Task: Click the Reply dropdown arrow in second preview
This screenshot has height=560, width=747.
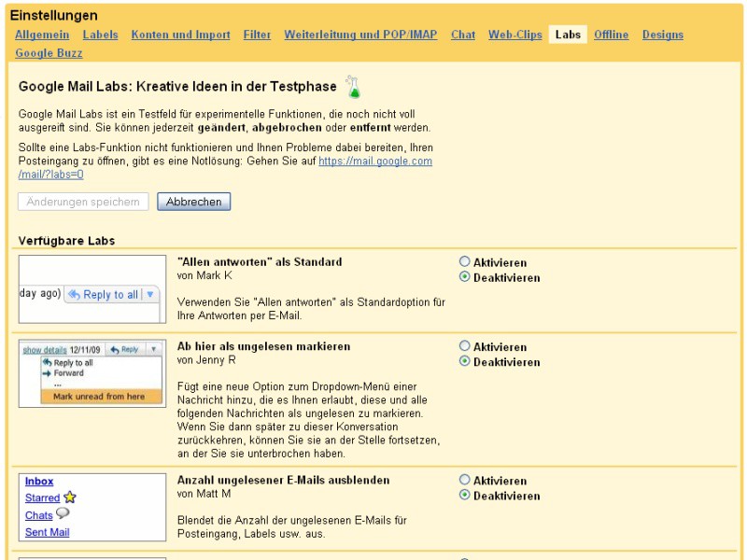Action: (x=153, y=349)
